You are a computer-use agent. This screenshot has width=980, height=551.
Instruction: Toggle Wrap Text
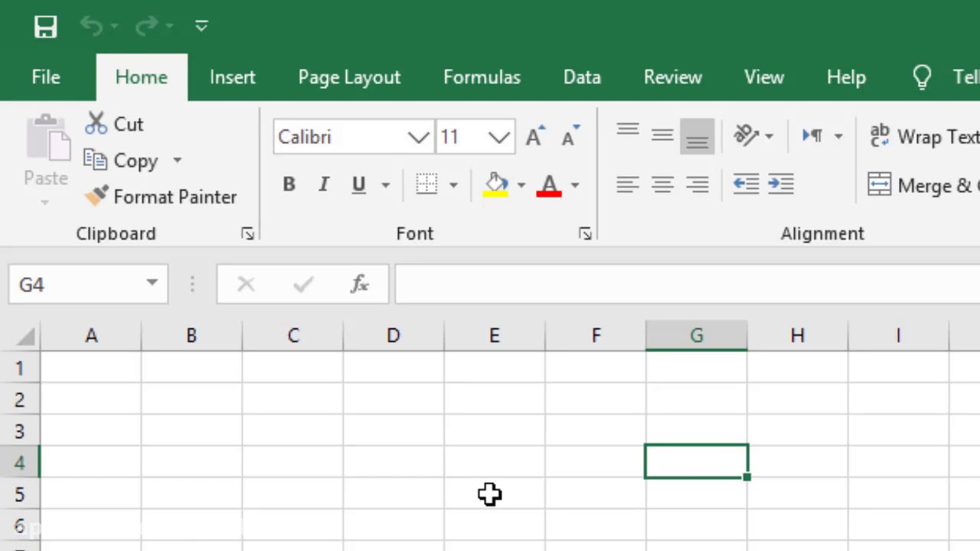(x=924, y=136)
